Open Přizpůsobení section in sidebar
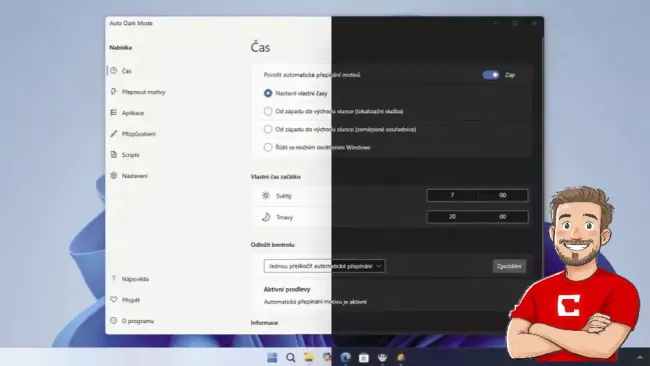Viewport: 650px width, 366px height. pyautogui.click(x=138, y=134)
